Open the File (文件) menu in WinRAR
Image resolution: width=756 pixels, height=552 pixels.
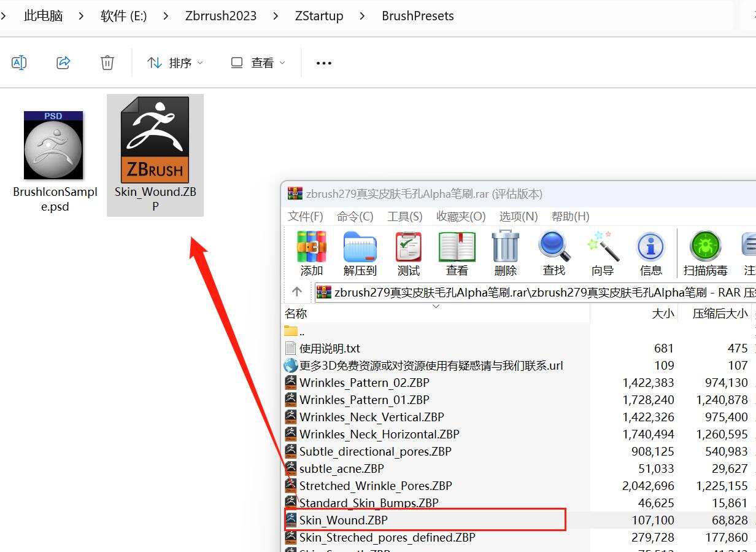pyautogui.click(x=305, y=216)
